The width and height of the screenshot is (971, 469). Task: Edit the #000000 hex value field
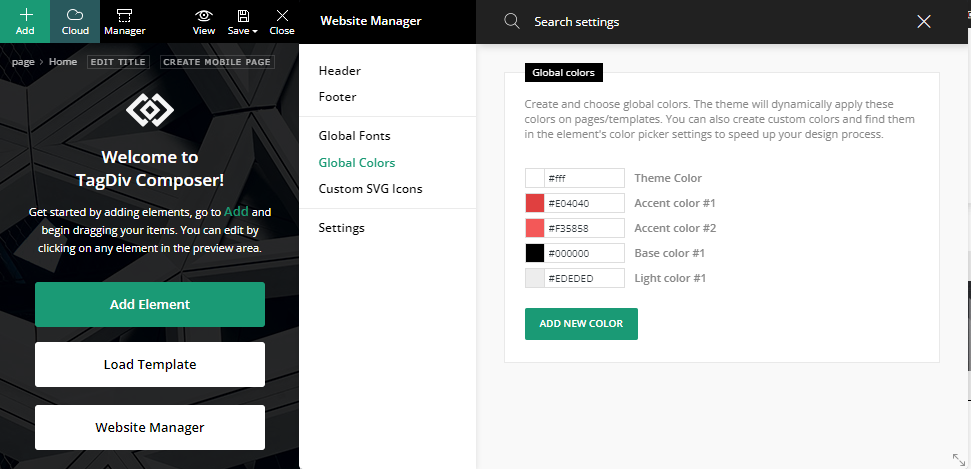585,253
